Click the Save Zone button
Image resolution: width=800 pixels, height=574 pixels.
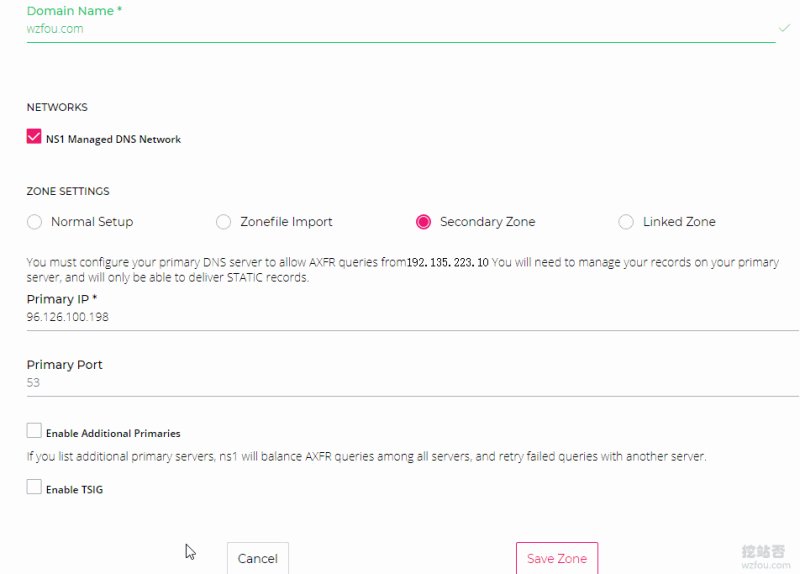[x=557, y=558]
